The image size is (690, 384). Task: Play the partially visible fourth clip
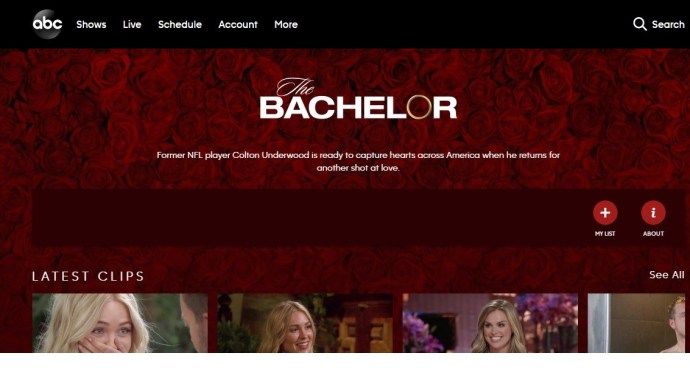click(636, 323)
